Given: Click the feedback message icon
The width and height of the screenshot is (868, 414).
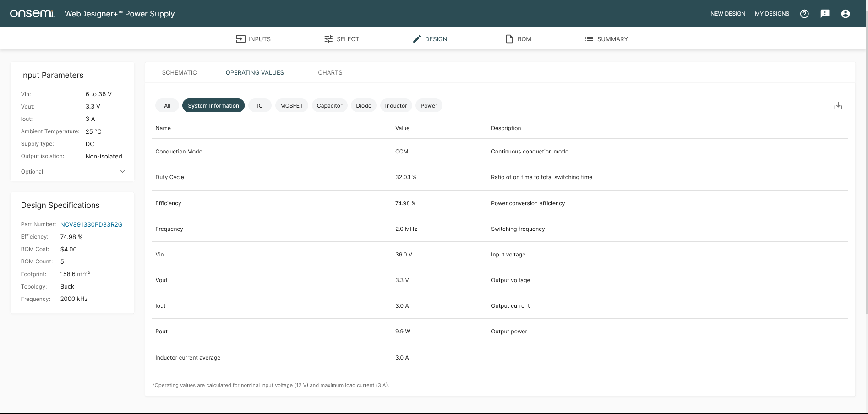Looking at the screenshot, I should coord(825,14).
